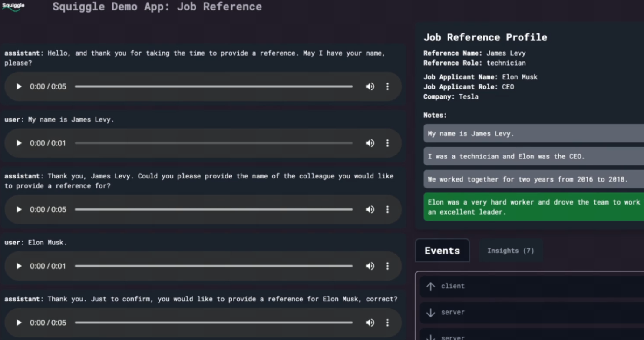Mute the "Elon Musk." user audio clip
Viewport: 644px width, 340px height.
(x=370, y=266)
